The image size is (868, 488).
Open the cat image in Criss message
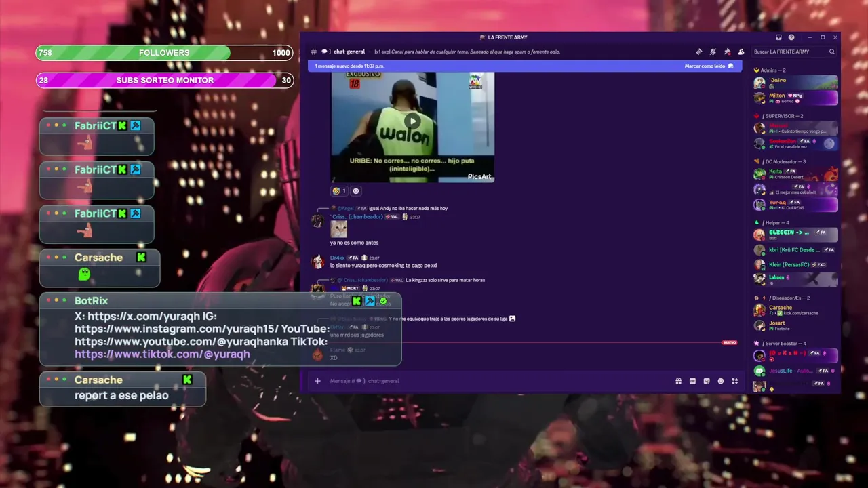click(338, 229)
